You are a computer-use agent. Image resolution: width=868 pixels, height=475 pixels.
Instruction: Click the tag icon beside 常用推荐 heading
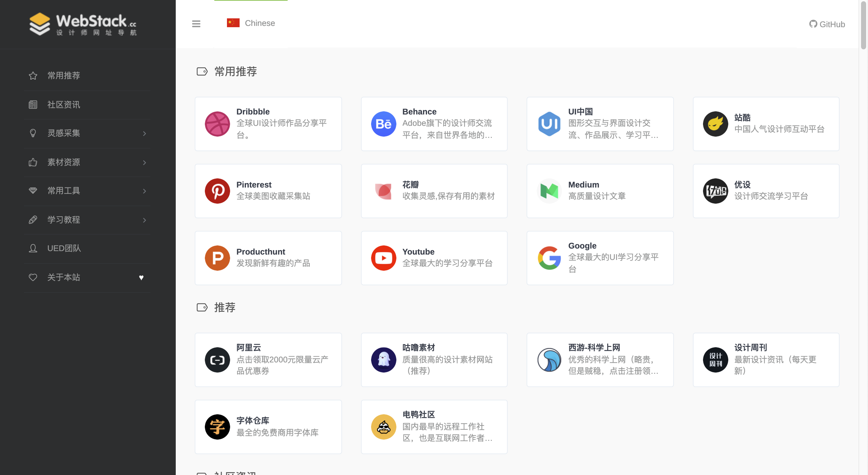pos(202,71)
